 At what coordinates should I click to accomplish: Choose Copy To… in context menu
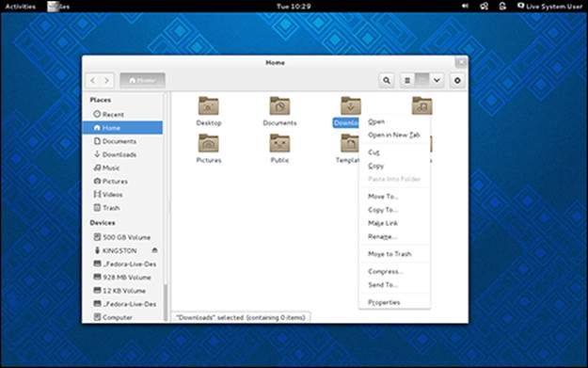pyautogui.click(x=394, y=210)
